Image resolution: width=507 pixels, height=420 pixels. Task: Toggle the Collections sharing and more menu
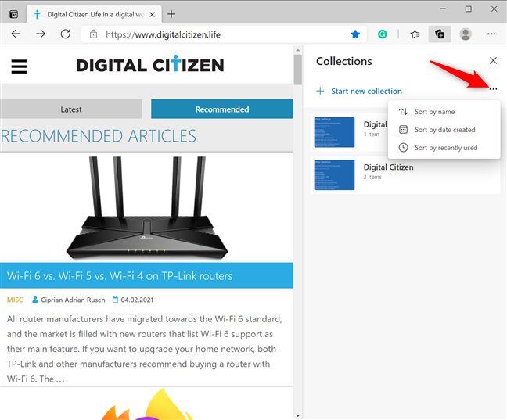(493, 89)
